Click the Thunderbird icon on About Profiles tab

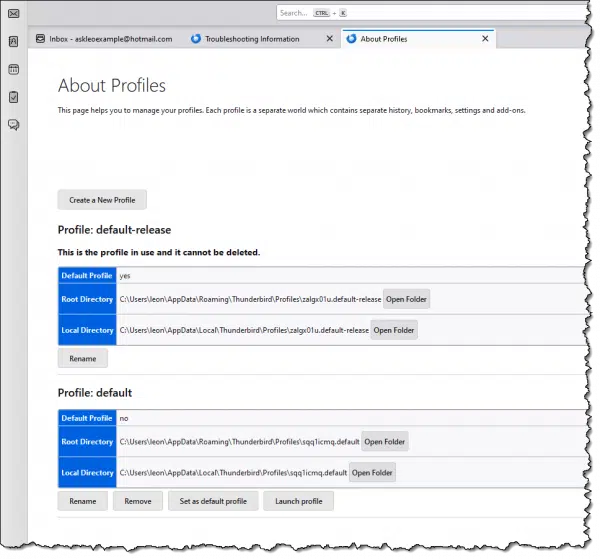[x=351, y=39]
